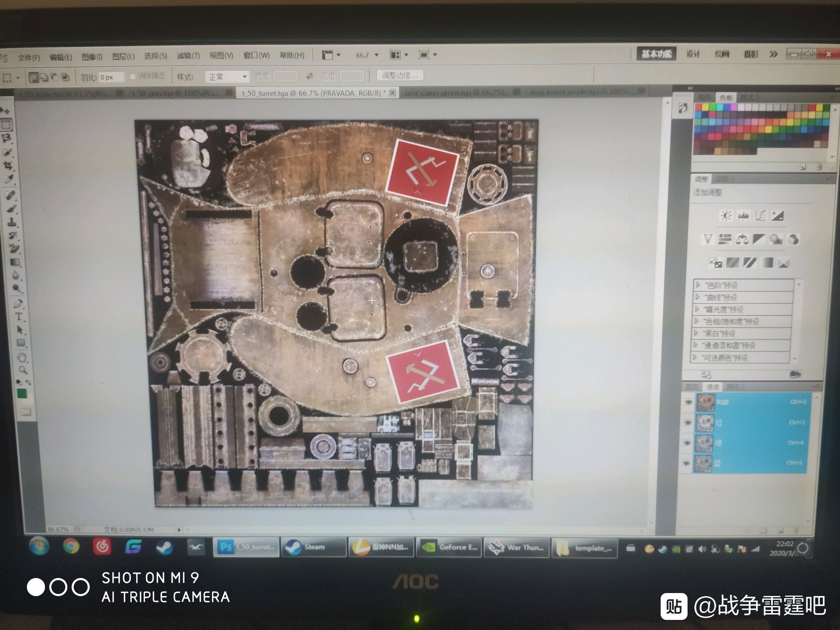Hide the Ctrl+5 channel eye
Screen dimensions: 840x630
click(686, 463)
